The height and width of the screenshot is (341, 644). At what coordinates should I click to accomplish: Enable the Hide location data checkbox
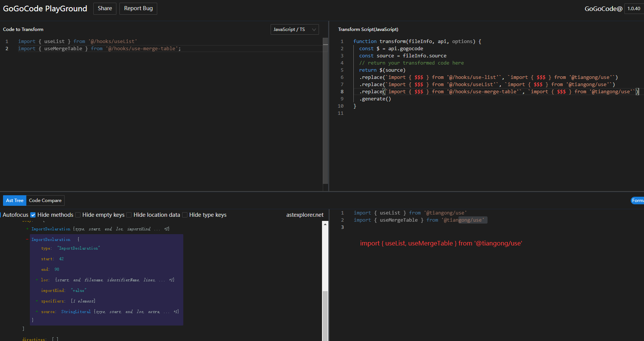129,215
